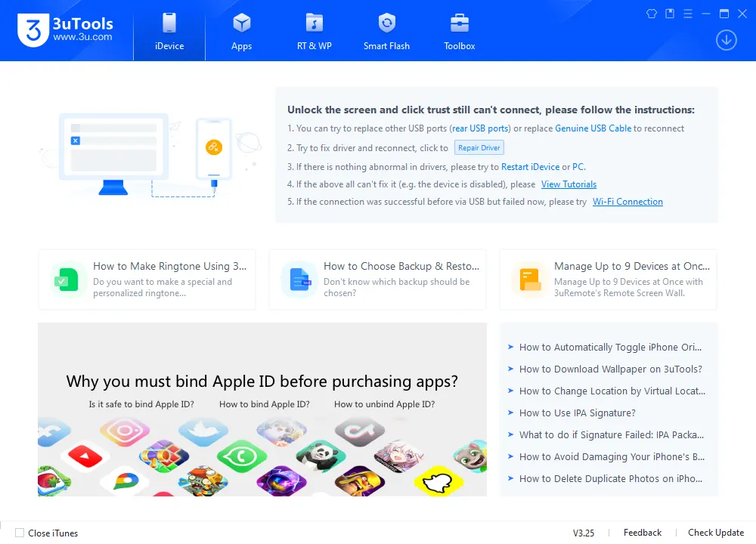Open the Toolbox panel
The width and height of the screenshot is (756, 544).
click(x=458, y=30)
